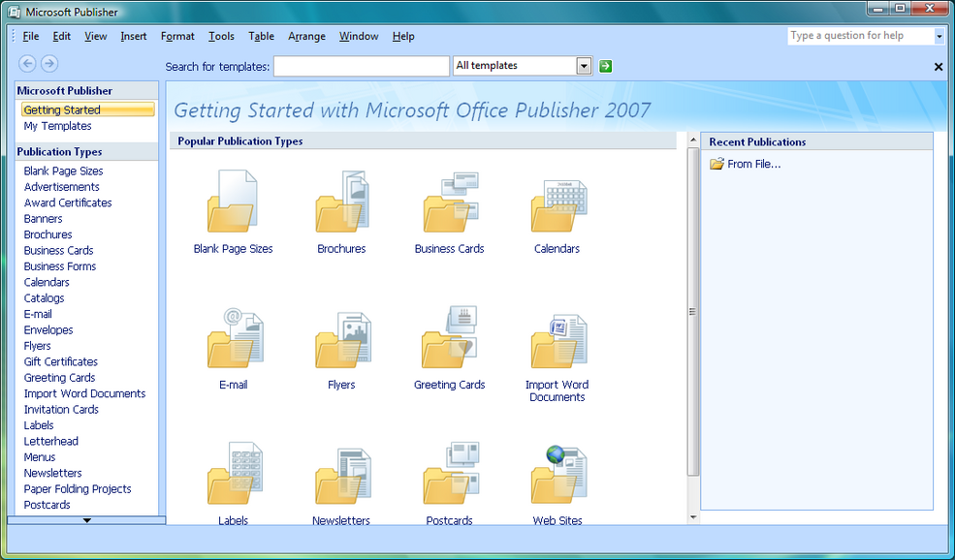
Task: Select Import Word Documents in the sidebar list
Action: 84,393
